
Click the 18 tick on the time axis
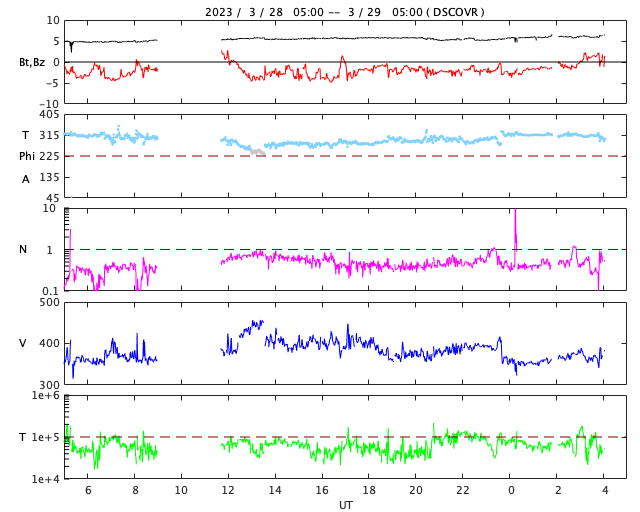(x=369, y=490)
